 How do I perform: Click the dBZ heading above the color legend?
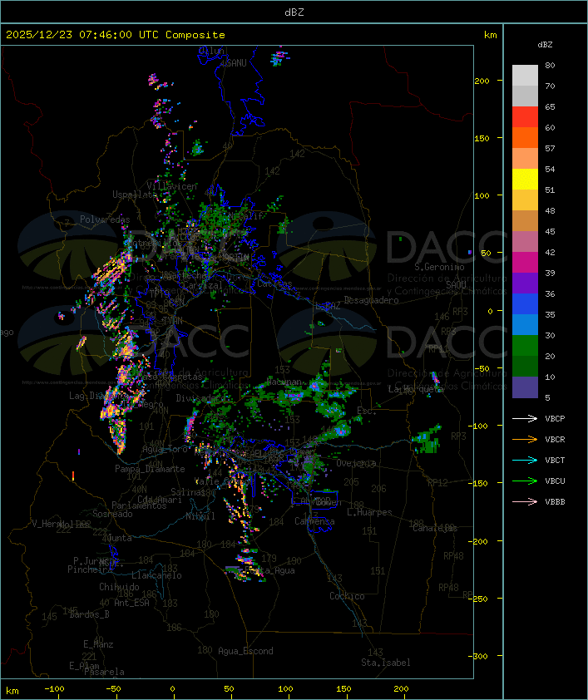coord(545,45)
